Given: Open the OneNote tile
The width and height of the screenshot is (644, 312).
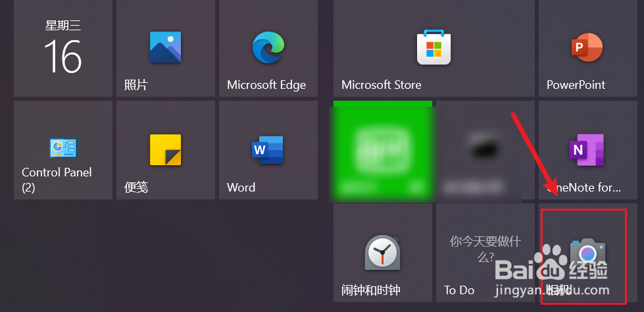Looking at the screenshot, I should [x=587, y=150].
